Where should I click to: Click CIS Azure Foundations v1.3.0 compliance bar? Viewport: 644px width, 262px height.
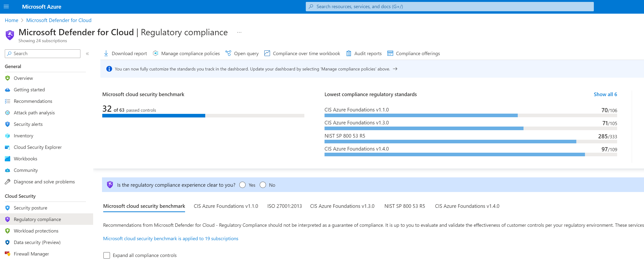point(471,128)
